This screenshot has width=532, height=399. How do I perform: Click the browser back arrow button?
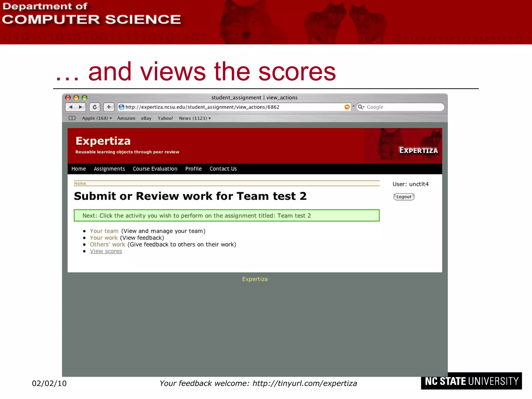[71, 107]
